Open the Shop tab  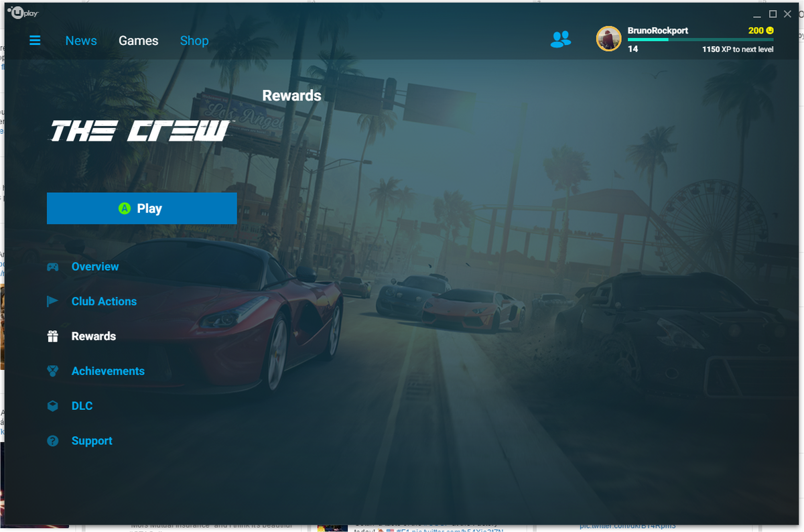click(x=194, y=41)
